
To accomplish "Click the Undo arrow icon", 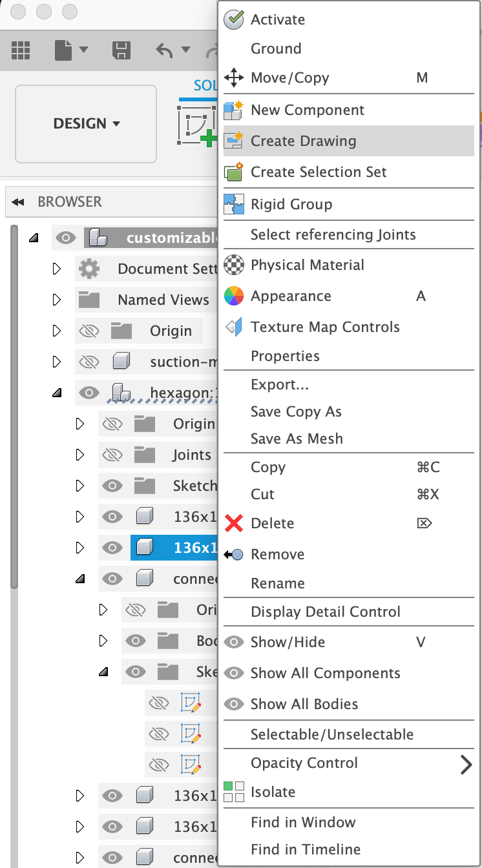I will 165,50.
